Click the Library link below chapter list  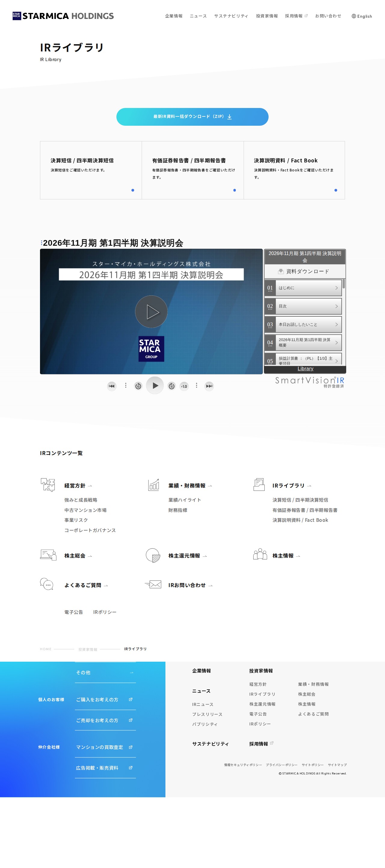click(x=306, y=369)
